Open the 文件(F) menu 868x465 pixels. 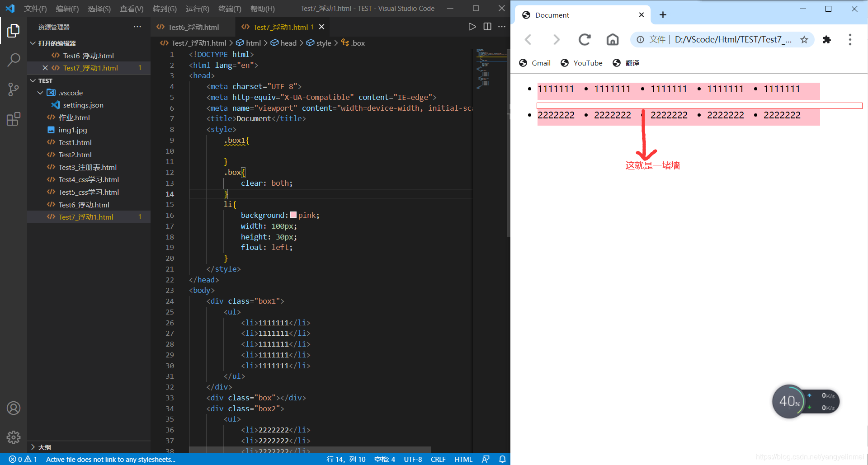point(35,9)
